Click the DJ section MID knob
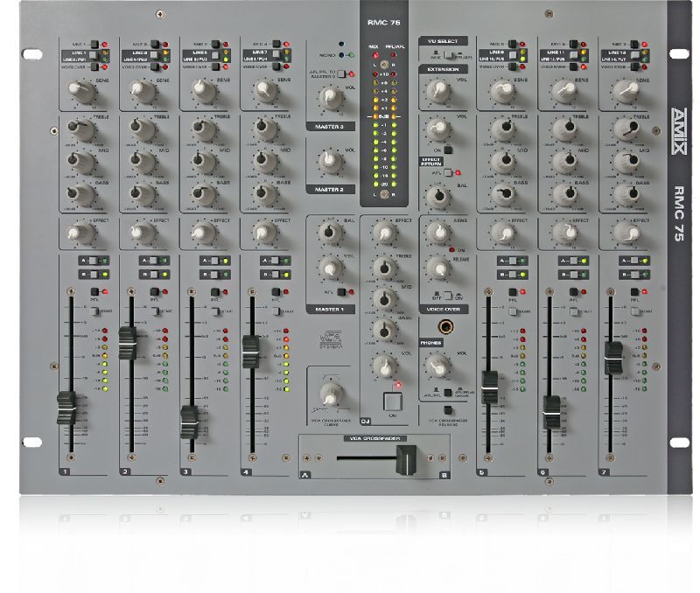 click(384, 299)
